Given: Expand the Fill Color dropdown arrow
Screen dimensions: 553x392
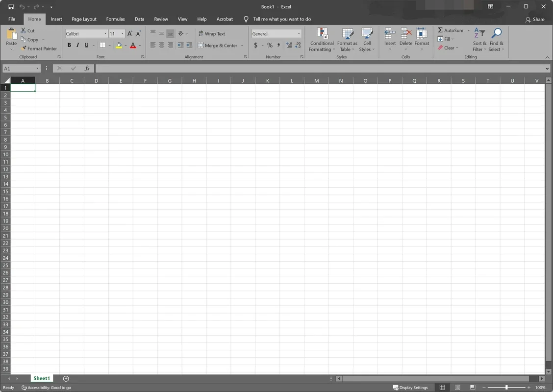Looking at the screenshot, I should point(125,45).
